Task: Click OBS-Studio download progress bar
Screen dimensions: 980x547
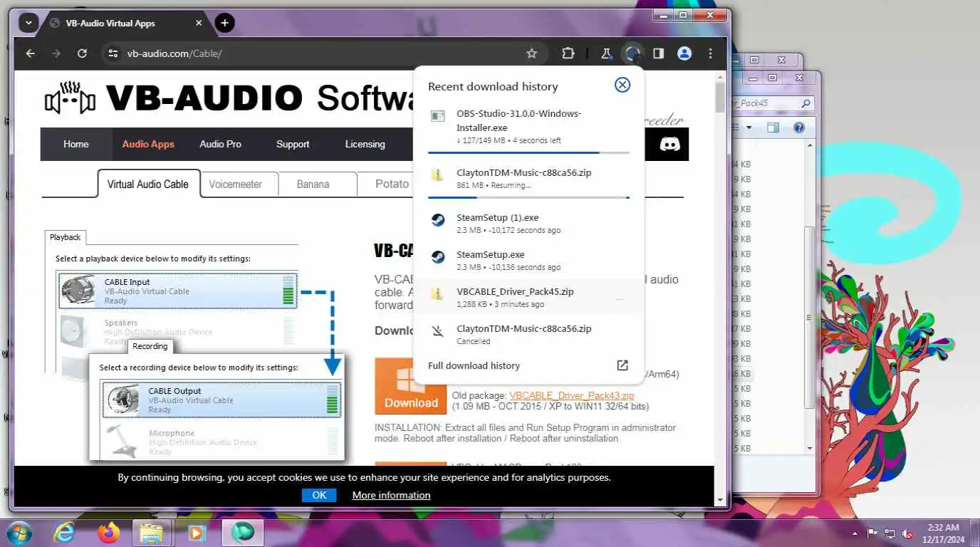Action: (x=528, y=152)
